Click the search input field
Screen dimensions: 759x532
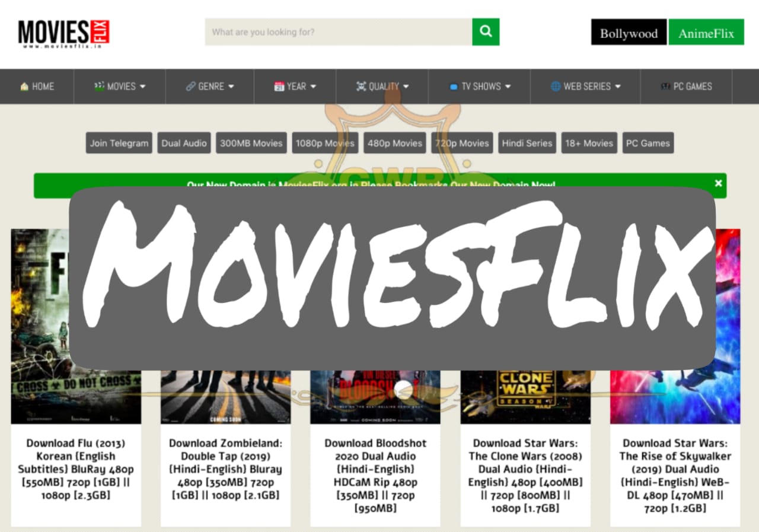click(x=339, y=32)
